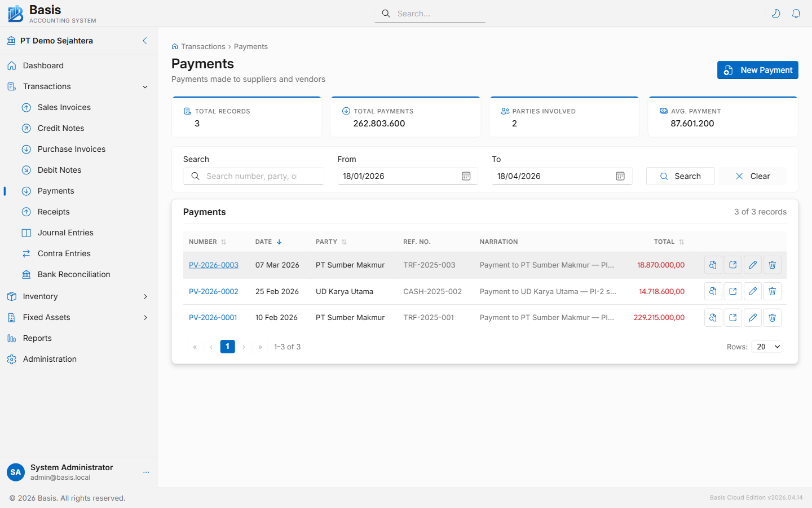Expand the Fixed Assets sidebar section

point(145,317)
